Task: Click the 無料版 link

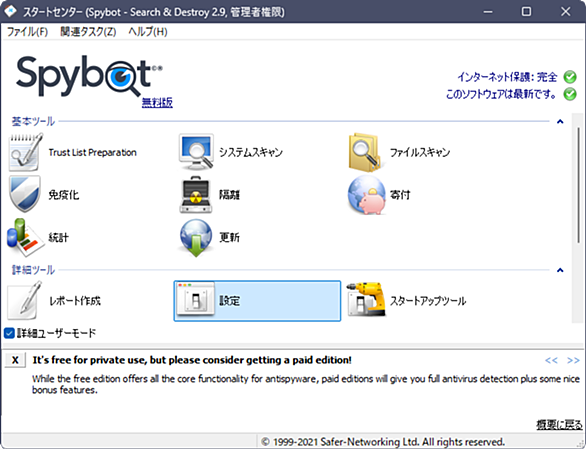Action: 157,102
